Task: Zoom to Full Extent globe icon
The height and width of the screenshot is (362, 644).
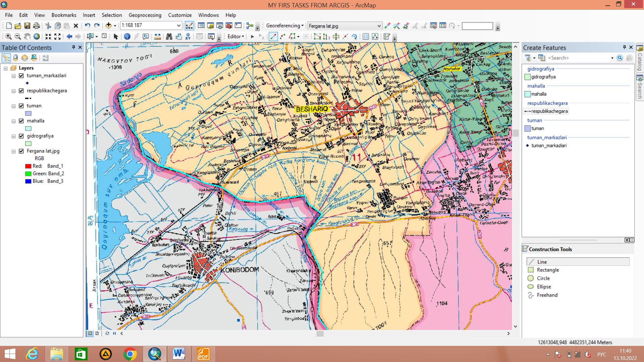Action: [x=37, y=37]
